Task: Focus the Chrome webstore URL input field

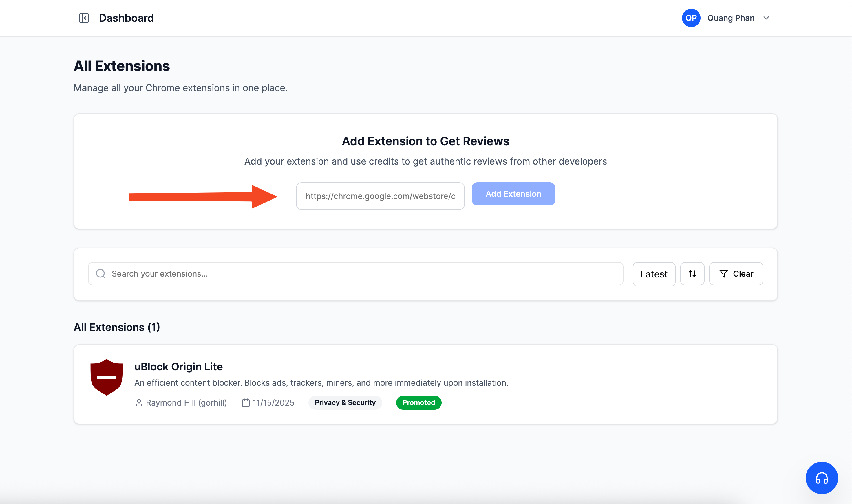Action: (x=380, y=196)
